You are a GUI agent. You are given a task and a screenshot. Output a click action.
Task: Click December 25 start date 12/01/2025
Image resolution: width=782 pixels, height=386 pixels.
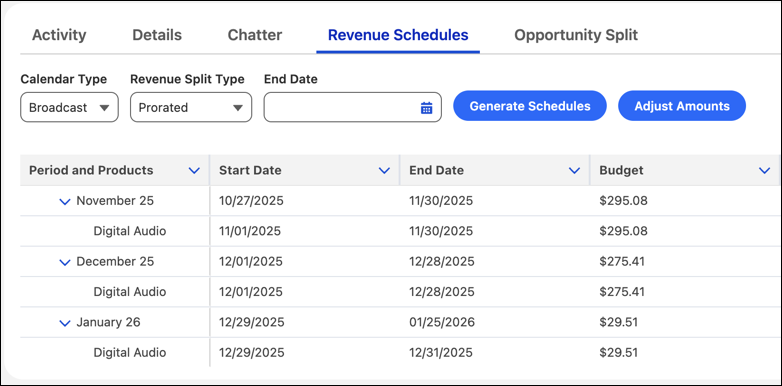click(251, 262)
